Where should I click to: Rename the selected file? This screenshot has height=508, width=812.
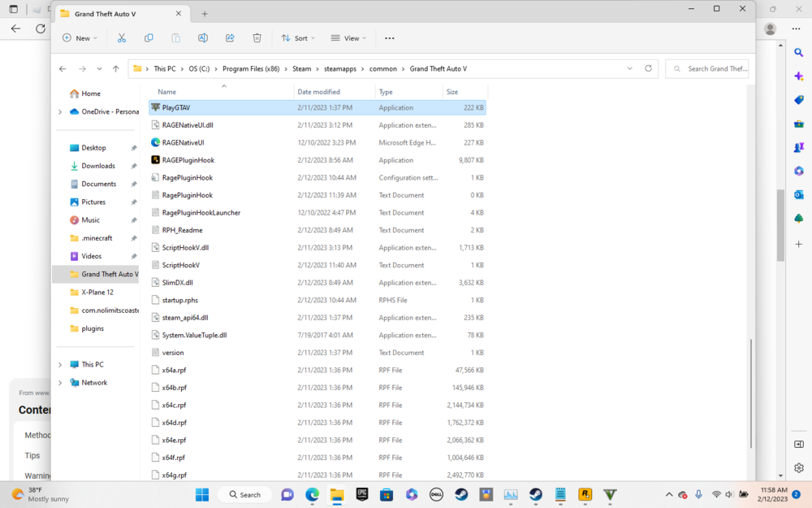[x=203, y=37]
